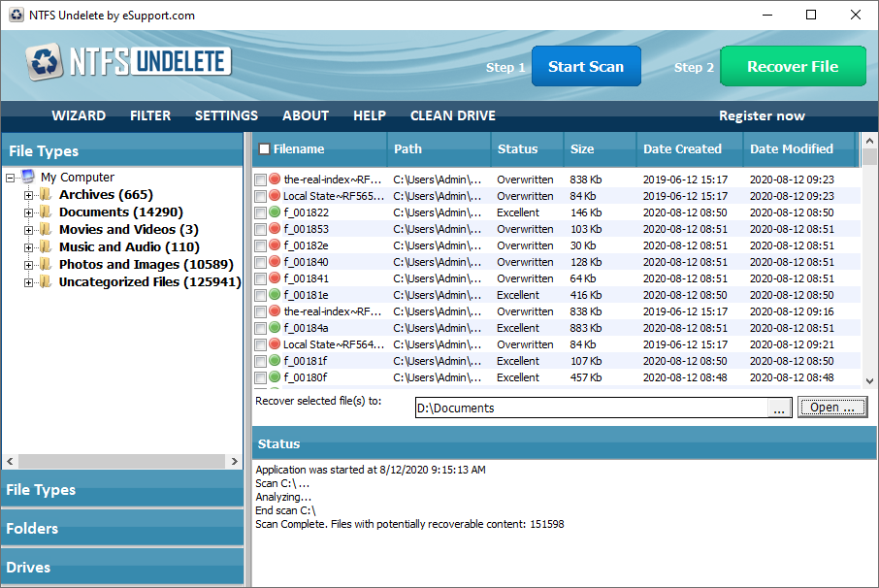
Task: Click the browse (...) button for recovery path
Action: coord(779,408)
